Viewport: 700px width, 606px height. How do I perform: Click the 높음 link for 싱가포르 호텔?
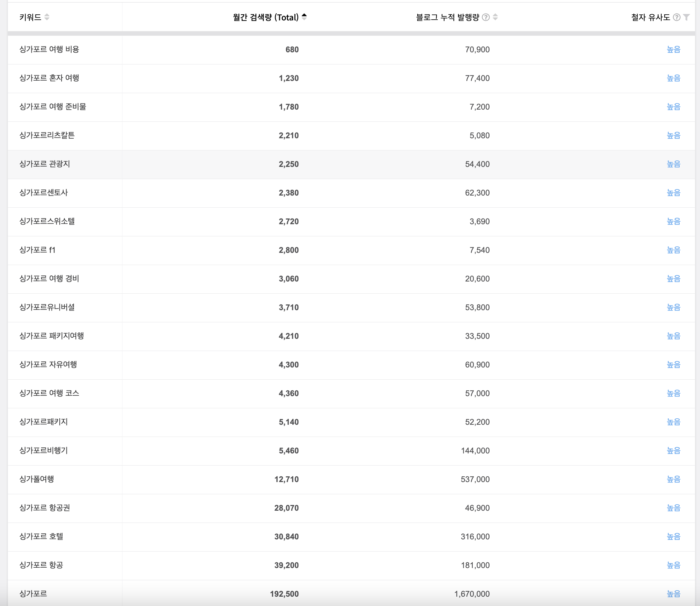(x=674, y=537)
